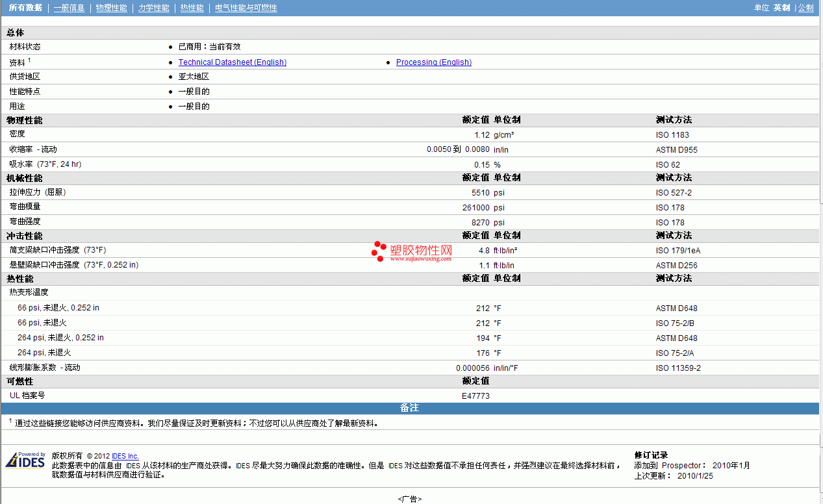Viewport: 823px width, 504px height.
Task: Click the 物理性能 section heading
Action: tap(25, 121)
